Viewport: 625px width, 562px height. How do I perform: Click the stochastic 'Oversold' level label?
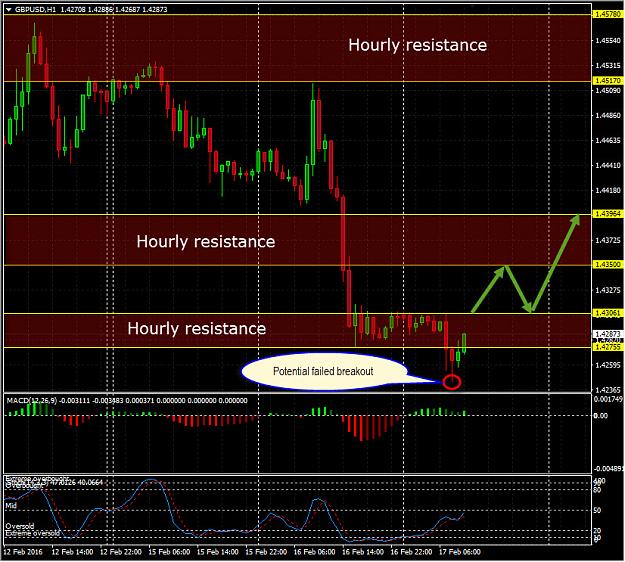pos(20,526)
